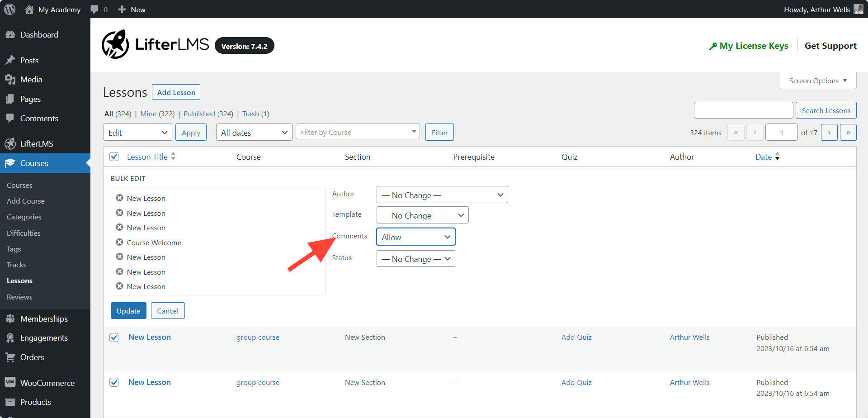Click the WooCommerce icon in sidebar

[x=10, y=383]
